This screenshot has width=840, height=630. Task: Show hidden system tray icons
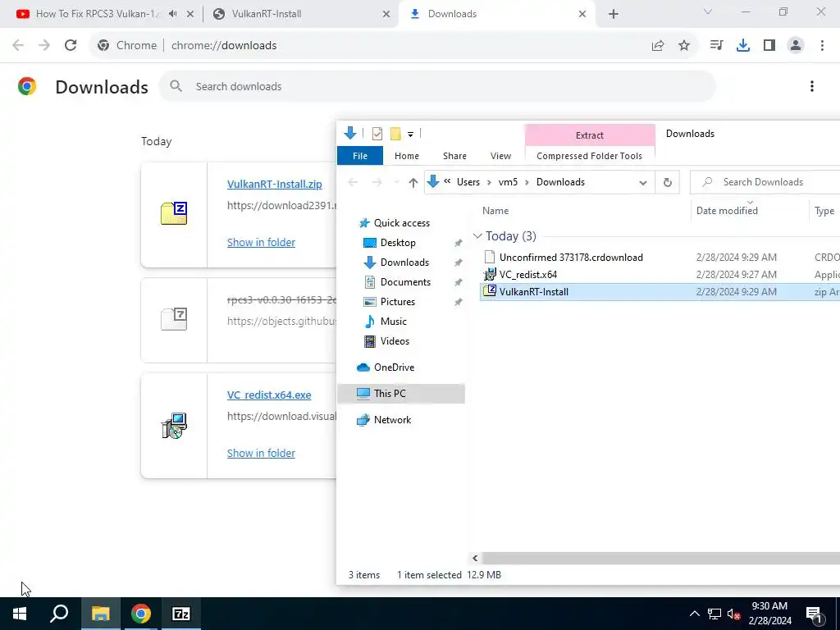694,614
